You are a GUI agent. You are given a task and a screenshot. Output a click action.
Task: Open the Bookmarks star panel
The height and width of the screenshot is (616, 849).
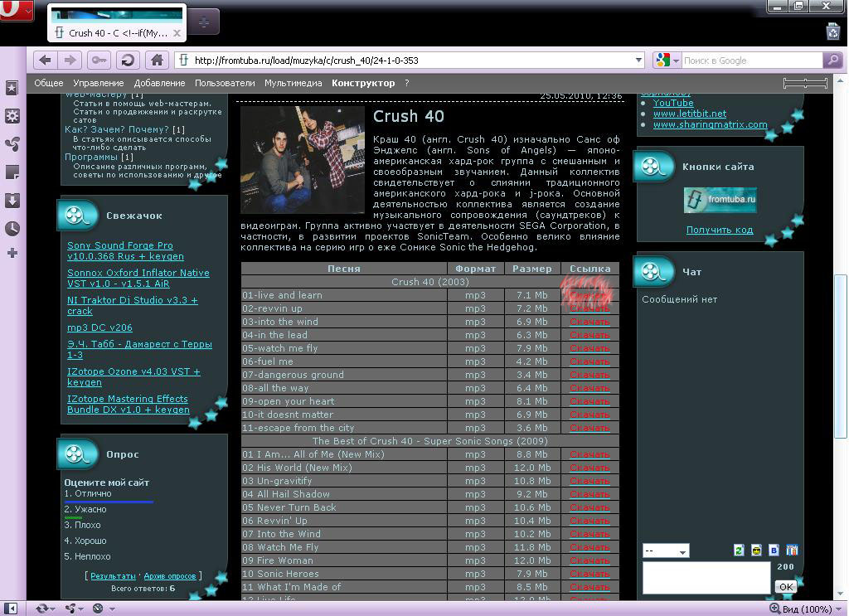pos(12,87)
